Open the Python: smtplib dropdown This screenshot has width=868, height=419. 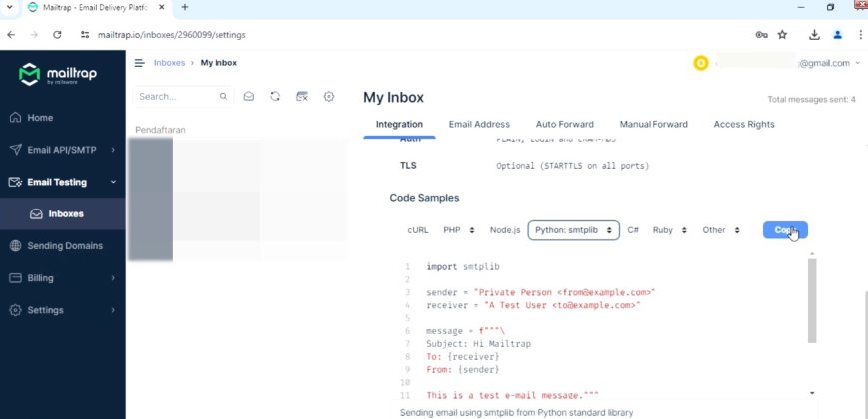pyautogui.click(x=573, y=230)
